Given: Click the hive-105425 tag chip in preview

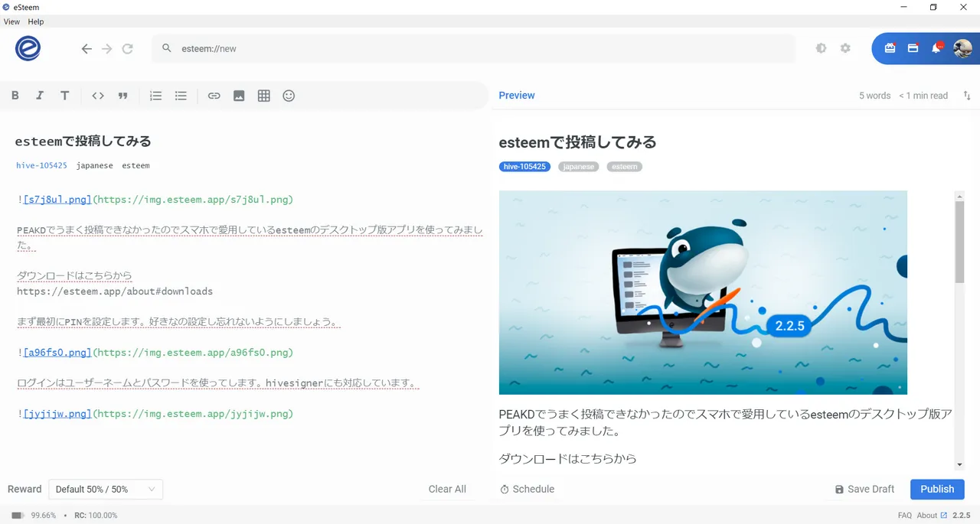Looking at the screenshot, I should pyautogui.click(x=524, y=166).
